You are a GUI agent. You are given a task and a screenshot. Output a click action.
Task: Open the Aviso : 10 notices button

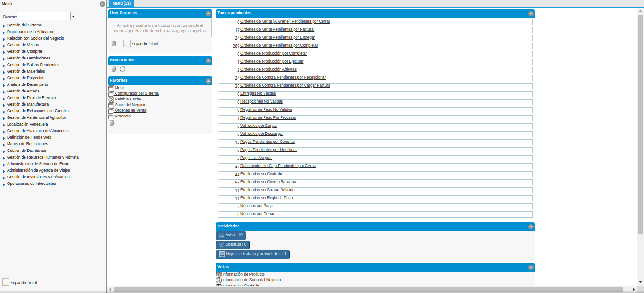(231, 235)
